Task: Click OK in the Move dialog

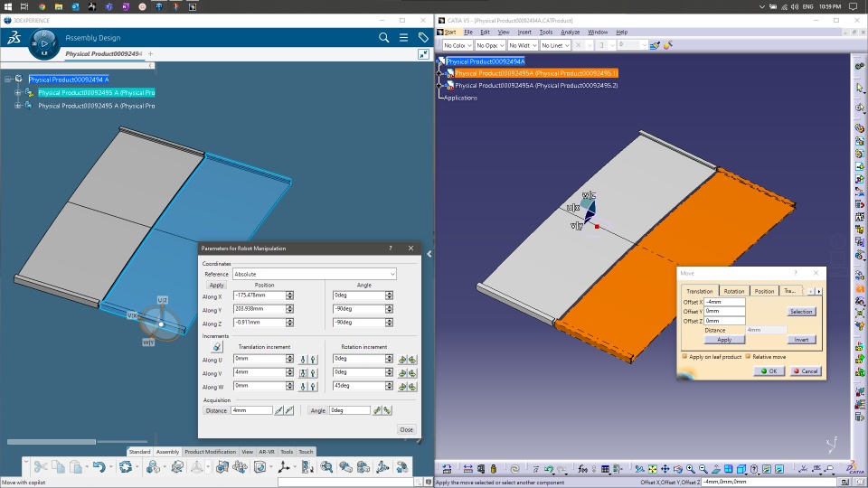Action: pos(769,371)
